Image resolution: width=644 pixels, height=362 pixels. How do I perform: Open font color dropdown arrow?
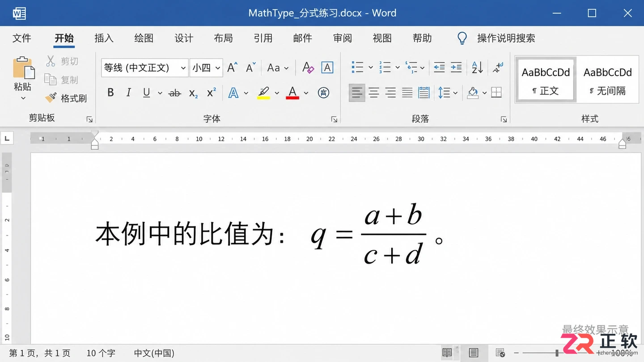click(x=306, y=93)
